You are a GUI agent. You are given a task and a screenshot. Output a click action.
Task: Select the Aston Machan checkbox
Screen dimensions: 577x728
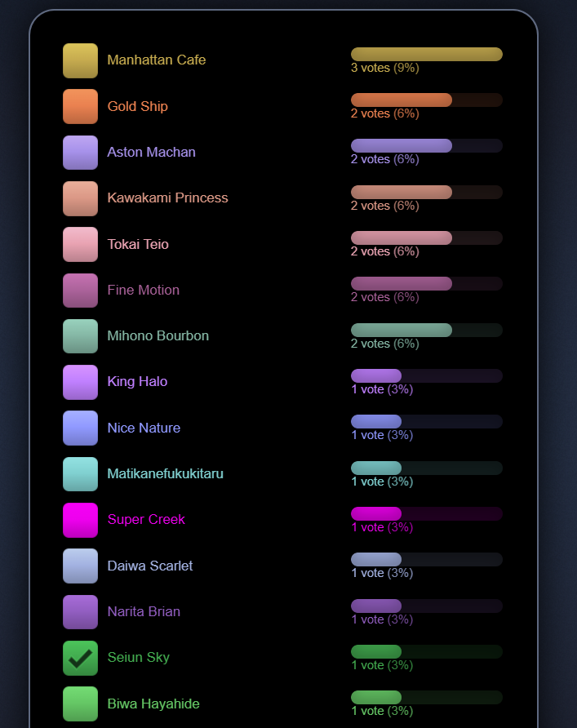click(x=80, y=153)
